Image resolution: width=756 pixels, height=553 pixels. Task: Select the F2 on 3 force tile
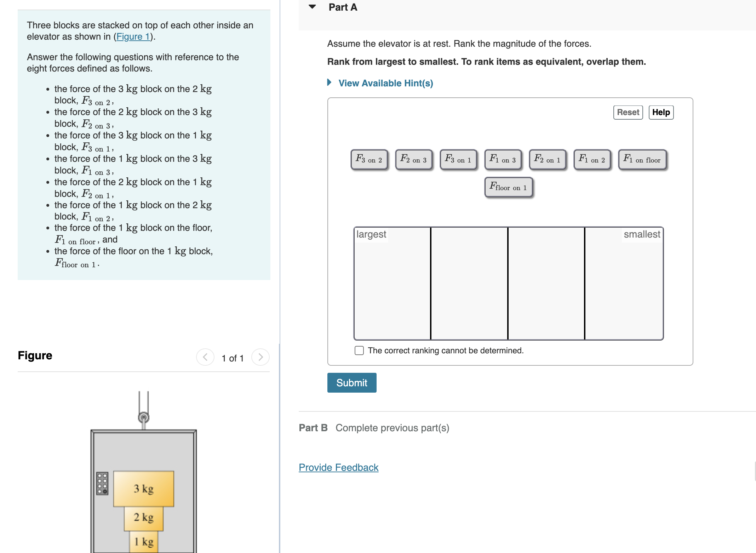click(x=413, y=160)
